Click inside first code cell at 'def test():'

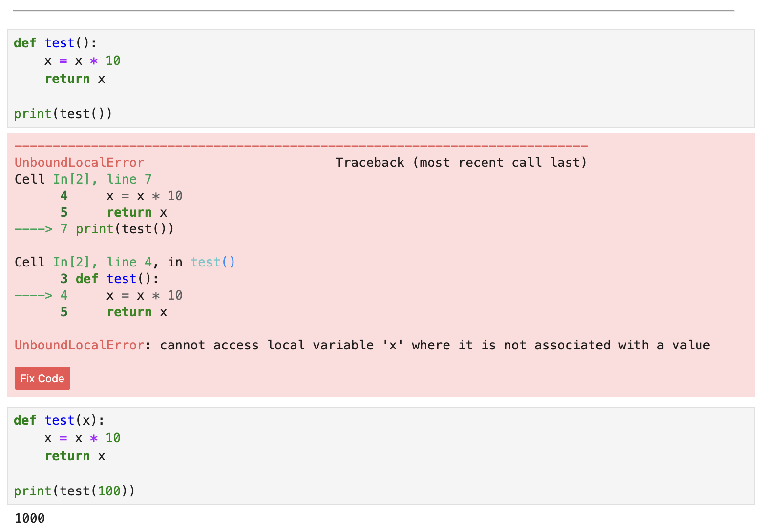click(55, 43)
